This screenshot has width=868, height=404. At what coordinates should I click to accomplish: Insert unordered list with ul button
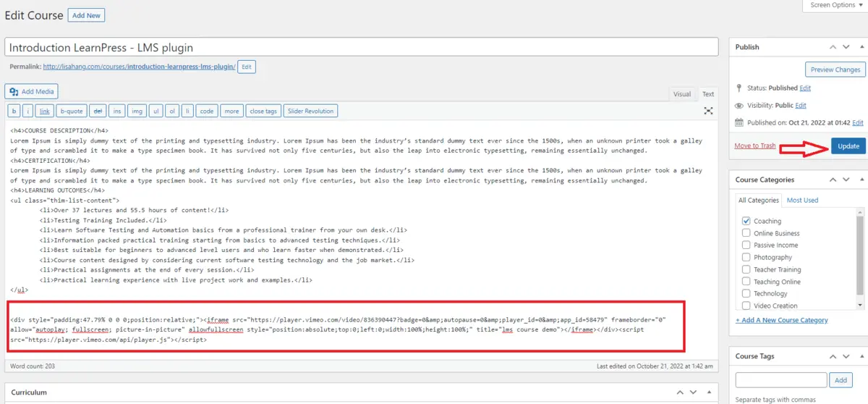pos(156,111)
